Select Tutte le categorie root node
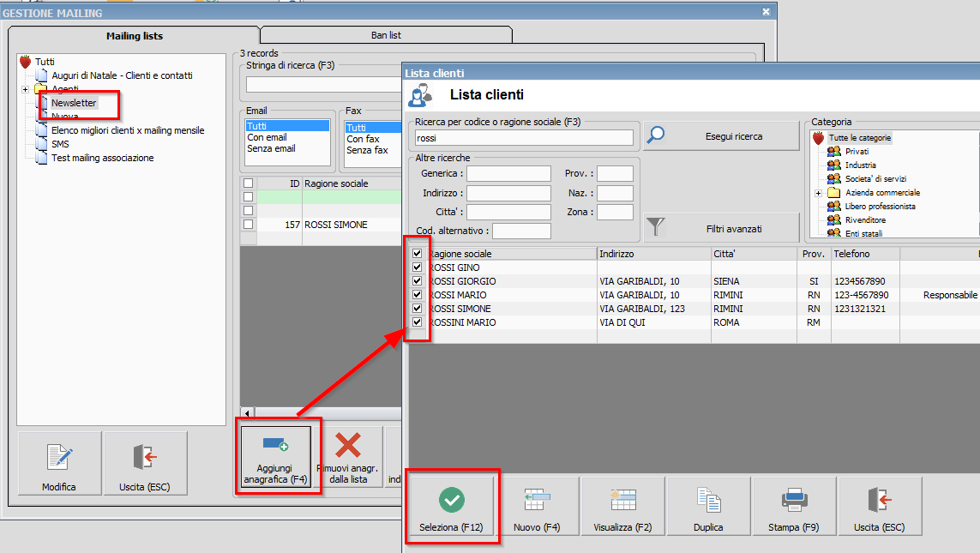This screenshot has height=553, width=980. (x=860, y=137)
